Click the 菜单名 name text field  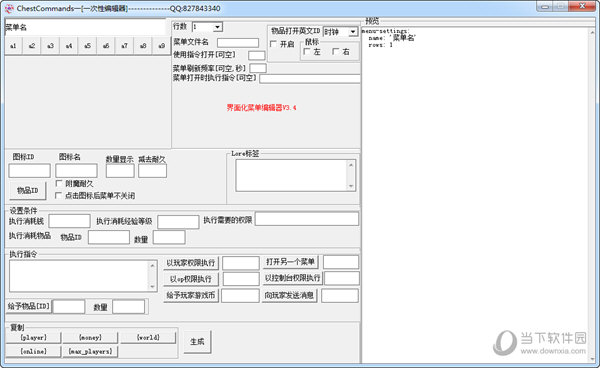click(x=85, y=27)
